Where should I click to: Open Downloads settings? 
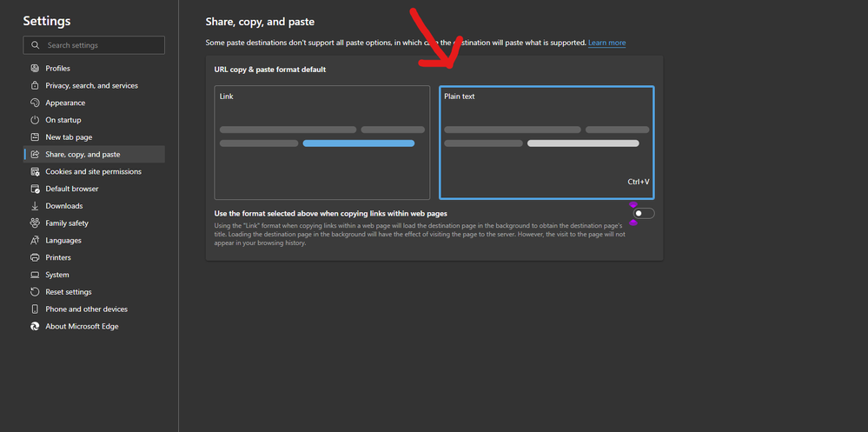[94, 206]
